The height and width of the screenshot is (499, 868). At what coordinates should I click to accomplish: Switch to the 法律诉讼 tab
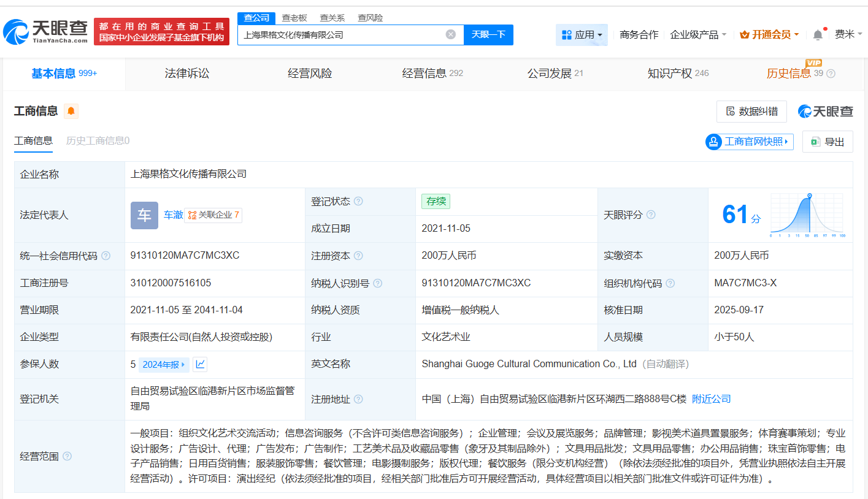186,73
